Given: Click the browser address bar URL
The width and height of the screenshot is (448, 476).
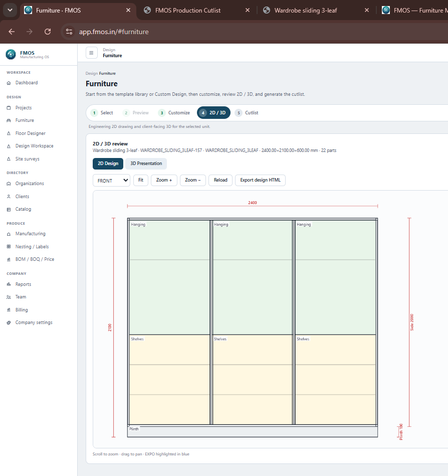Looking at the screenshot, I should pos(114,32).
